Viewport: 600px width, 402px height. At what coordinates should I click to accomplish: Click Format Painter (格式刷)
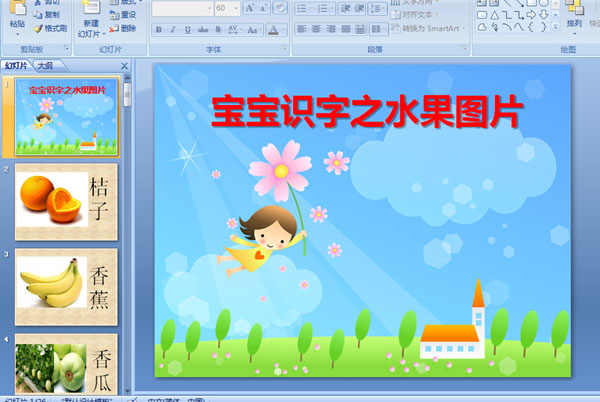click(x=50, y=29)
